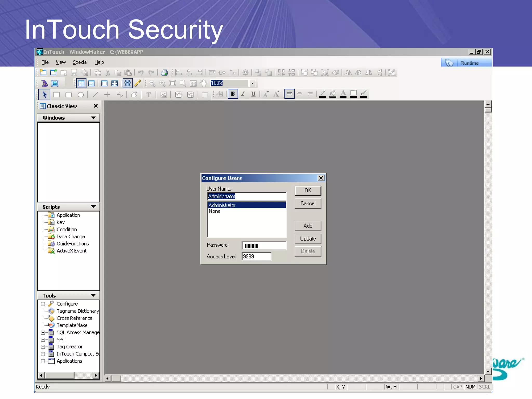
Task: Open the zoom percentage dropdown arrow
Action: 252,83
